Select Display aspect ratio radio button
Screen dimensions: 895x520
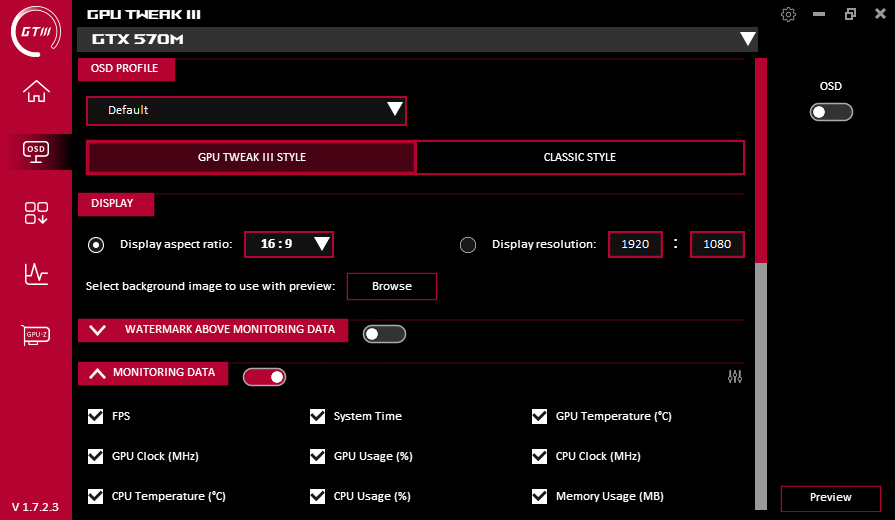coord(96,245)
